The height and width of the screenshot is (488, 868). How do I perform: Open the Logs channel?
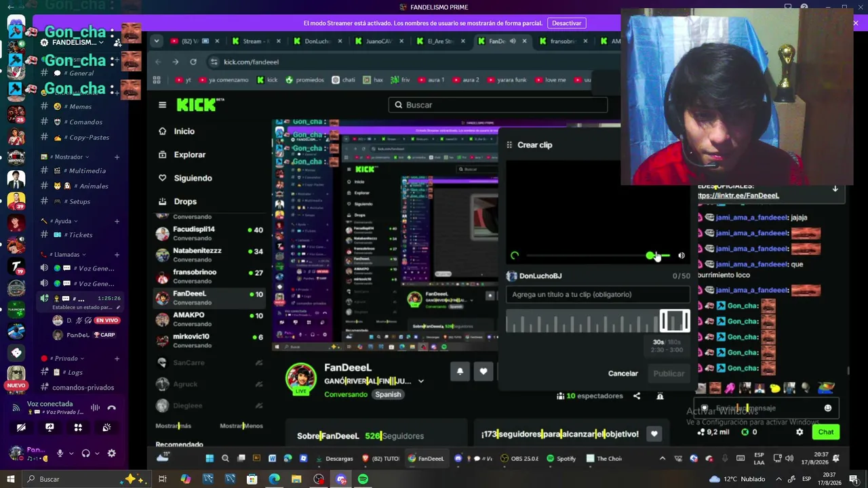[x=81, y=372]
